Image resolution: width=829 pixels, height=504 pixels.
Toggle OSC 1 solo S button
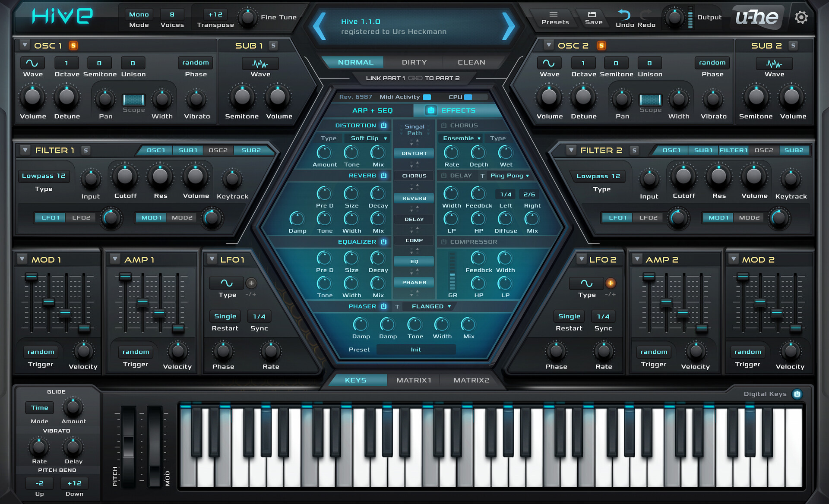[73, 45]
